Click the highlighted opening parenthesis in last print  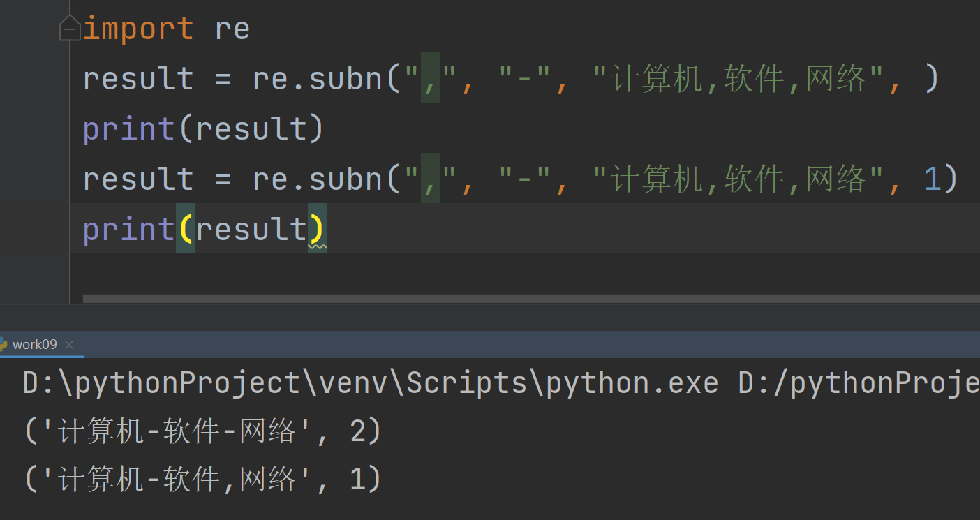pos(185,229)
